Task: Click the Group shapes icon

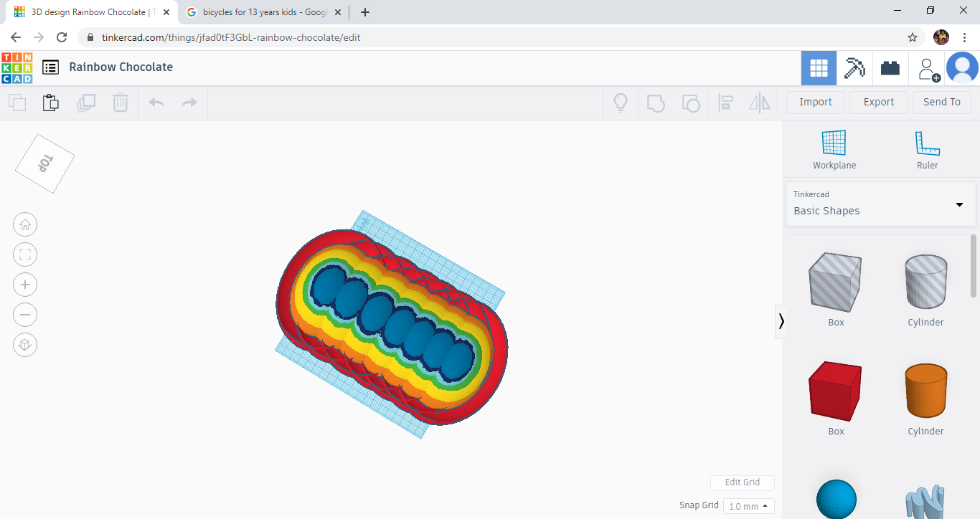Action: (656, 103)
